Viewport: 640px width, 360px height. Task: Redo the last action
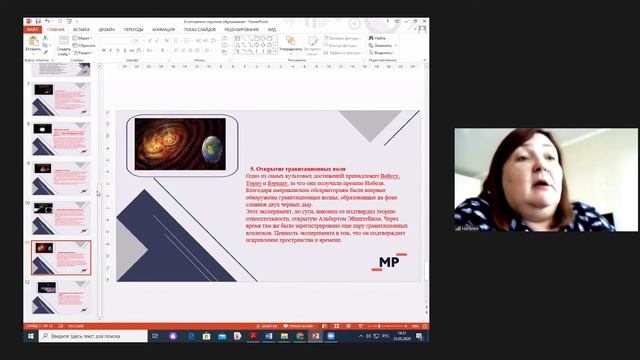click(x=60, y=21)
